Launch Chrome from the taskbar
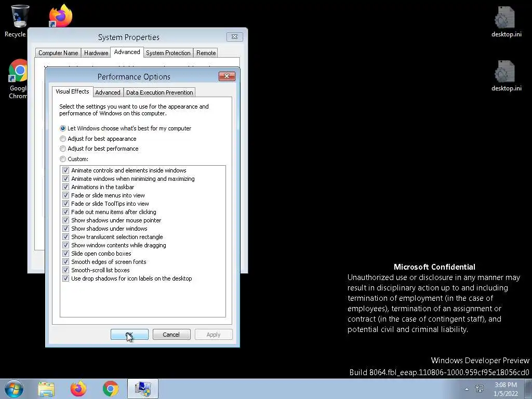This screenshot has width=532, height=399. (110, 389)
